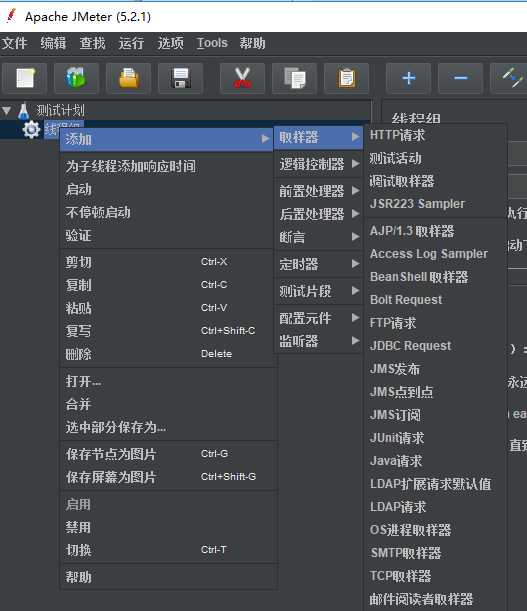Expand the 监听器 submenu arrow
The height and width of the screenshot is (611, 527).
[x=355, y=341]
